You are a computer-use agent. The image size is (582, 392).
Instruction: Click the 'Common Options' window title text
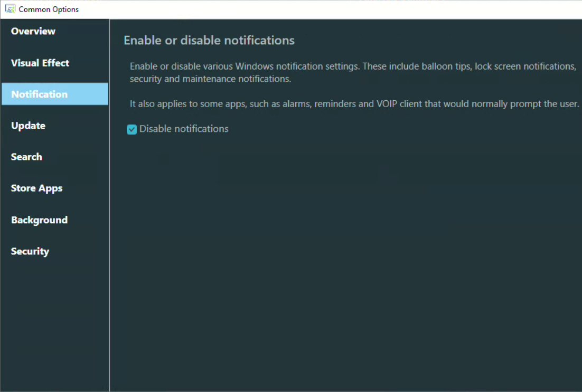click(x=49, y=9)
